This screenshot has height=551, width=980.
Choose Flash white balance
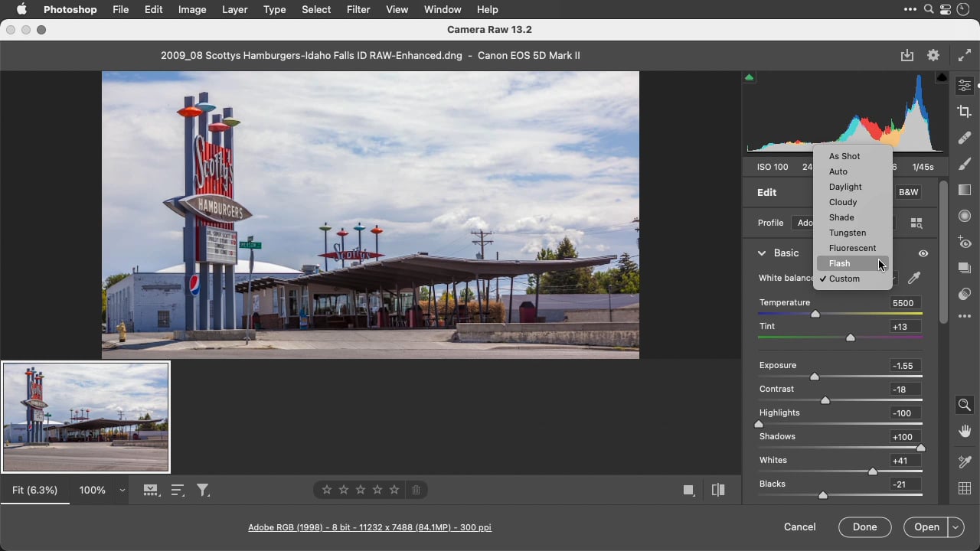[x=852, y=263]
